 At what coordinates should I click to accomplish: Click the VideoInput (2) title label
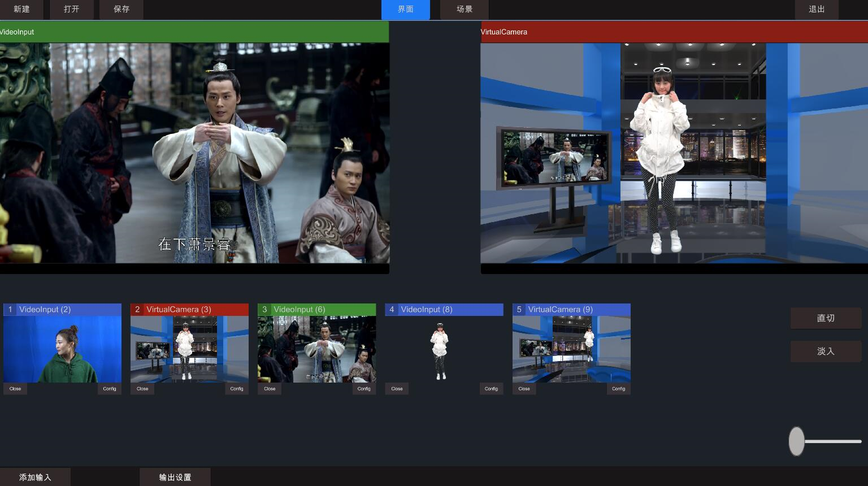pos(45,310)
